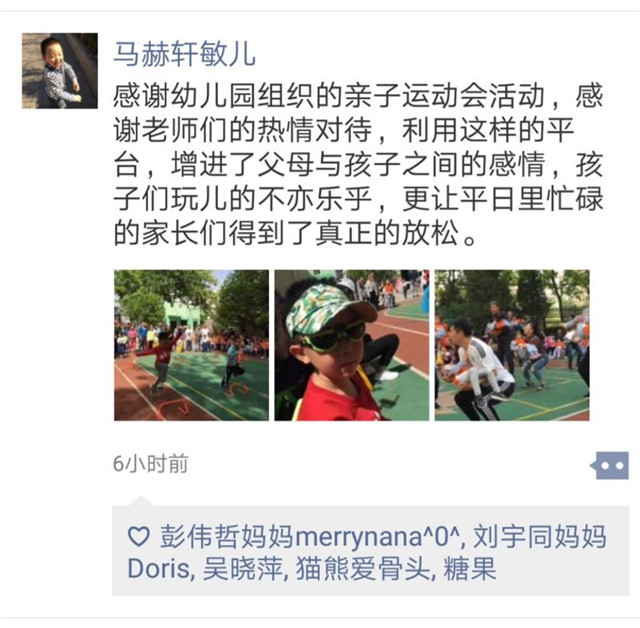Tap the likes panel's pointer triangle
Viewport: 640px width, 628px height.
pyautogui.click(x=140, y=501)
